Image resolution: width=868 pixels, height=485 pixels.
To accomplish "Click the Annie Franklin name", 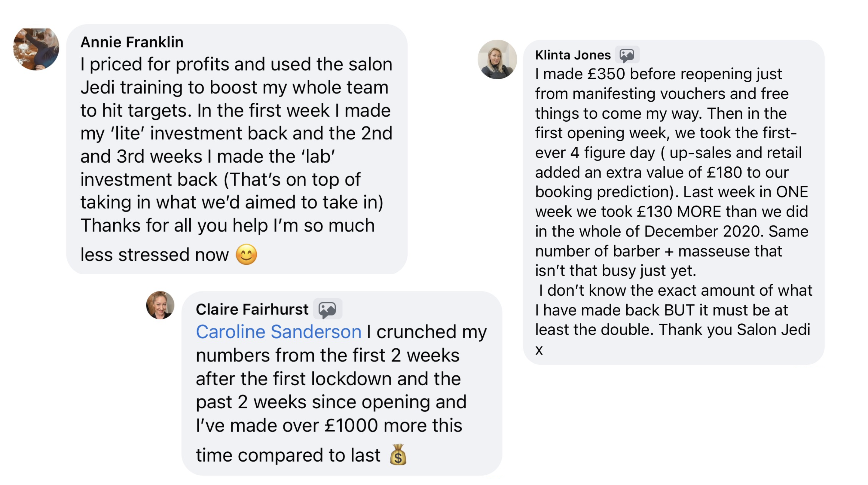I will point(132,42).
